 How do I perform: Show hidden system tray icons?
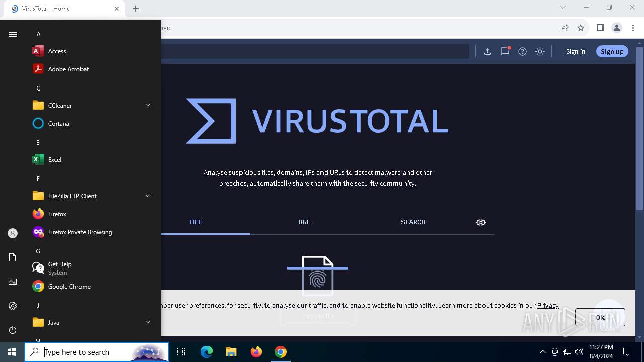(542, 352)
